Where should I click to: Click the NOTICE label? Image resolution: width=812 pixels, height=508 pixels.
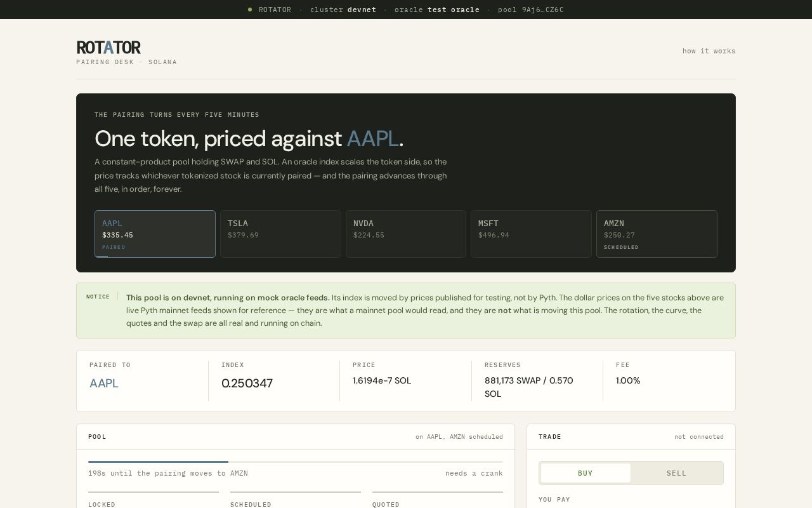point(98,297)
